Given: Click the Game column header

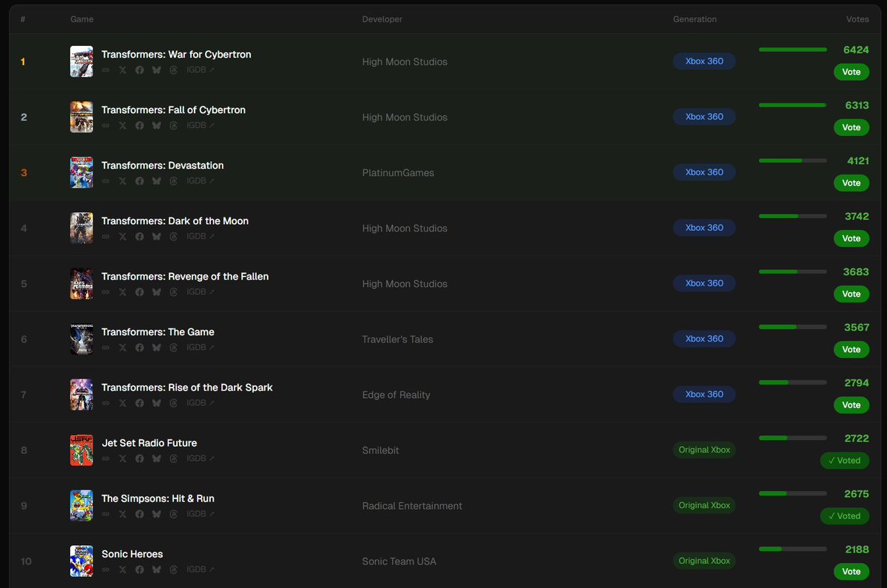Looking at the screenshot, I should pyautogui.click(x=82, y=19).
